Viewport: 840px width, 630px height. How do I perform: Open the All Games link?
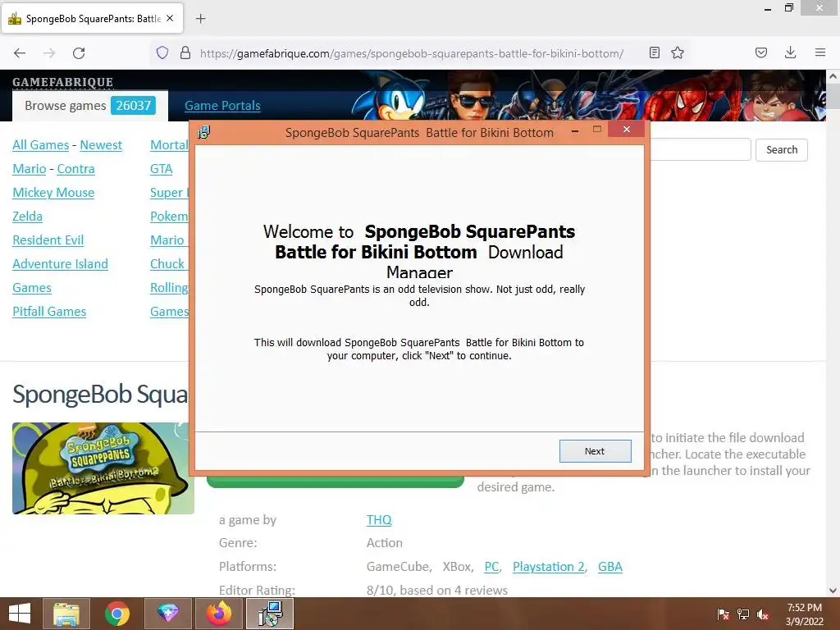41,145
